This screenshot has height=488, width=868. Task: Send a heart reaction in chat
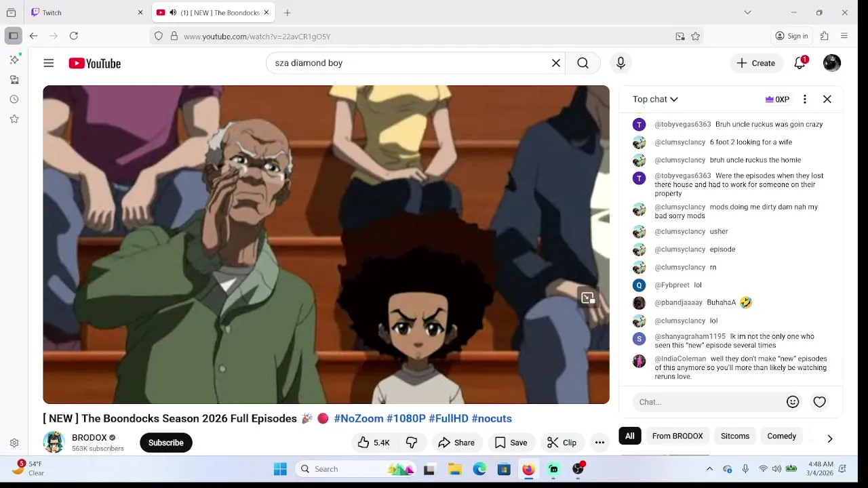[x=820, y=402]
